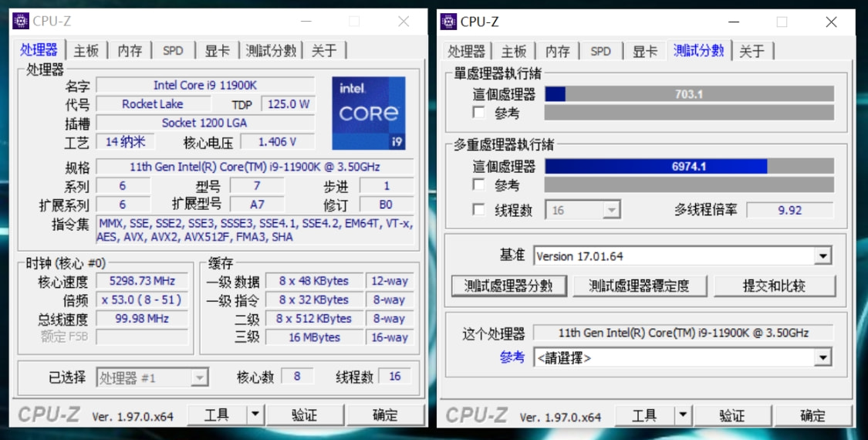
Task: Click the single-thread score bar showing 703.1
Action: [689, 93]
